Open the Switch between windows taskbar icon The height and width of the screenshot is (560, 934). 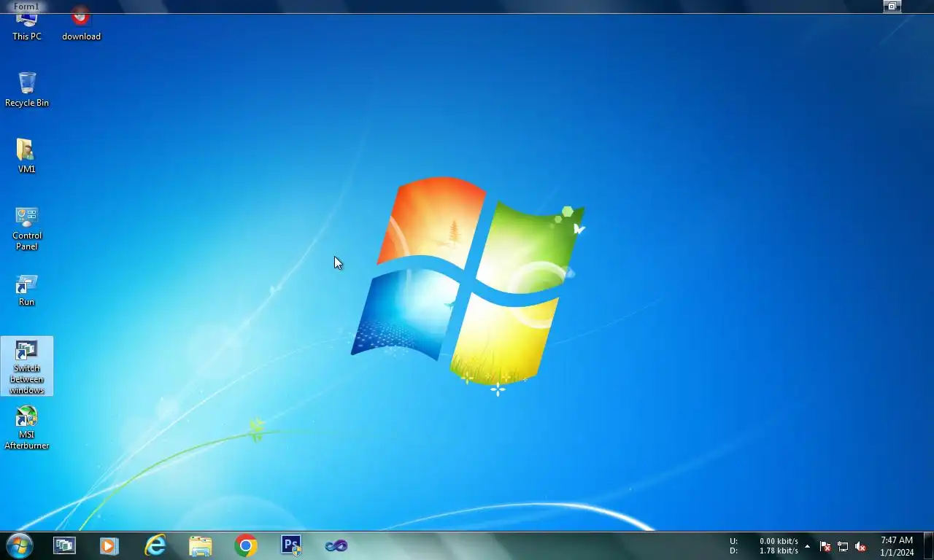click(64, 545)
